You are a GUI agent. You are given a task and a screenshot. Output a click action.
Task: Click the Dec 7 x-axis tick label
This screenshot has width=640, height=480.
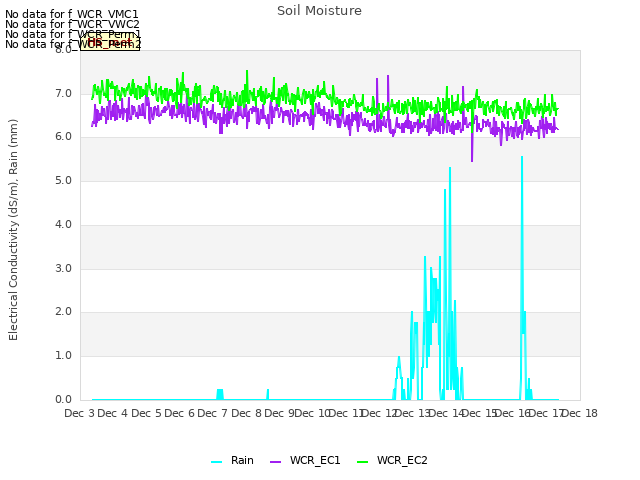(213, 413)
